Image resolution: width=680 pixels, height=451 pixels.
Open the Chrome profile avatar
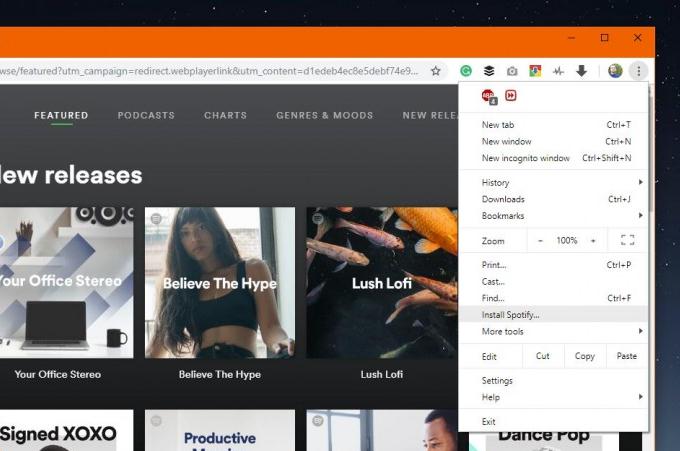click(615, 70)
